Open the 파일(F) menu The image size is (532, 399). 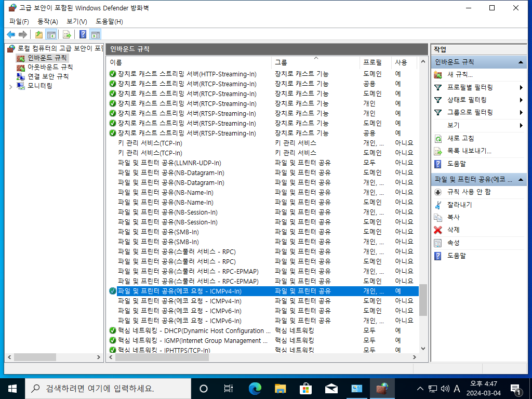tap(19, 22)
